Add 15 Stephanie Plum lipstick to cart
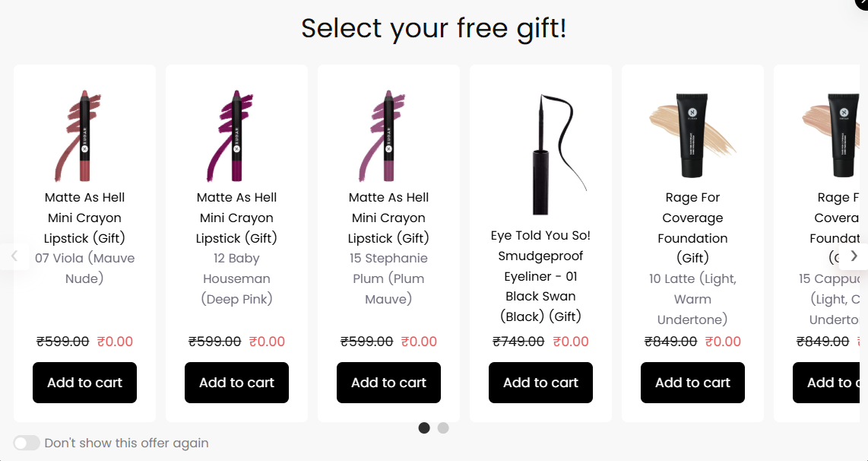 pos(388,383)
